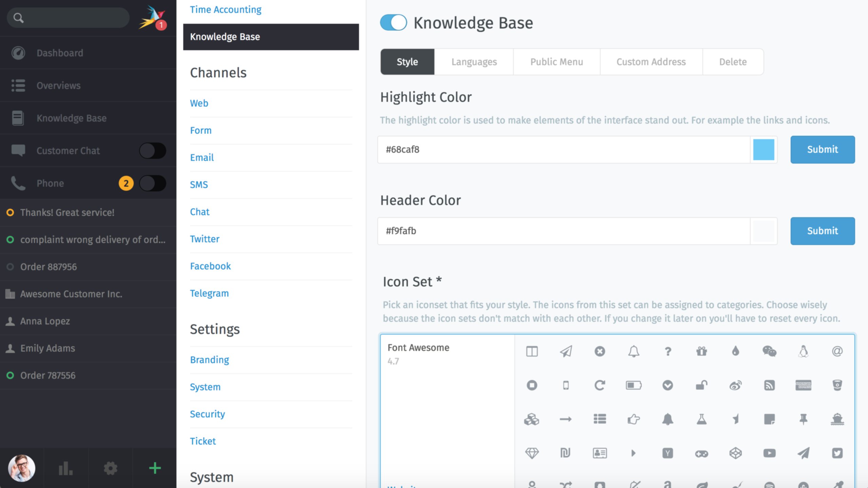Open Dashboard from the sidebar

point(60,53)
